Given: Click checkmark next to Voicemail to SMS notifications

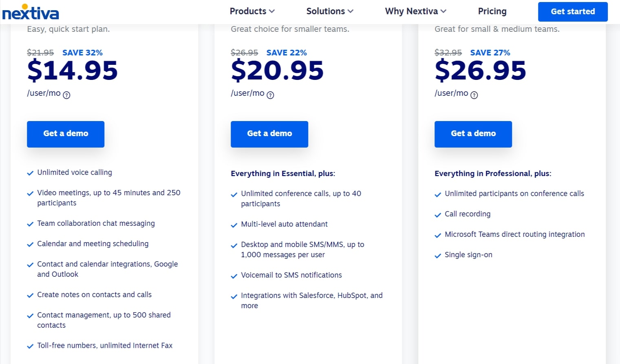Looking at the screenshot, I should pos(234,276).
